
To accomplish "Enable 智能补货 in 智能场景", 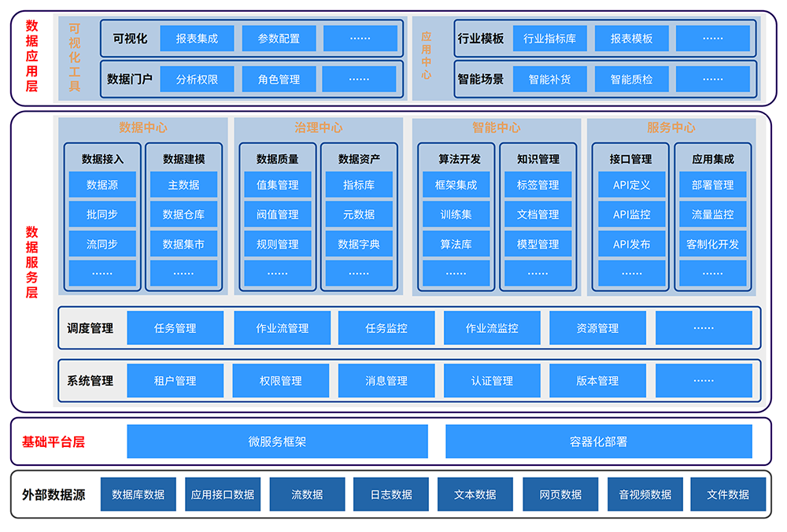I will point(550,78).
